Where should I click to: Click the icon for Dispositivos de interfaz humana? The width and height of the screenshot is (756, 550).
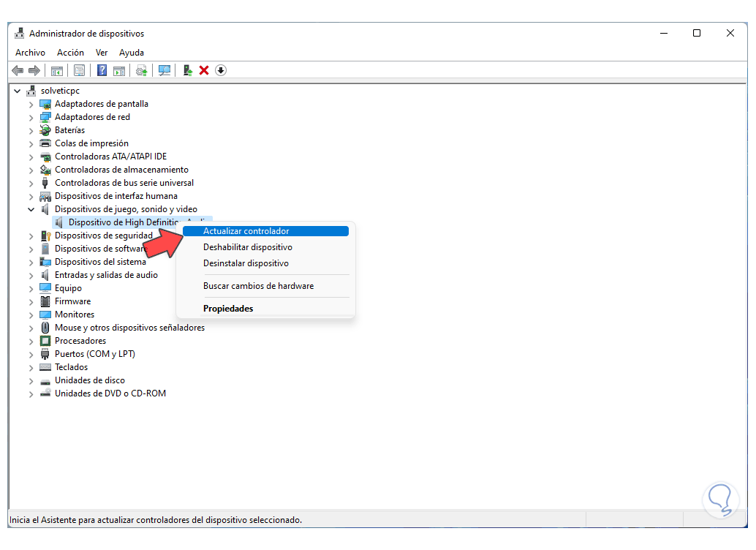pos(45,196)
